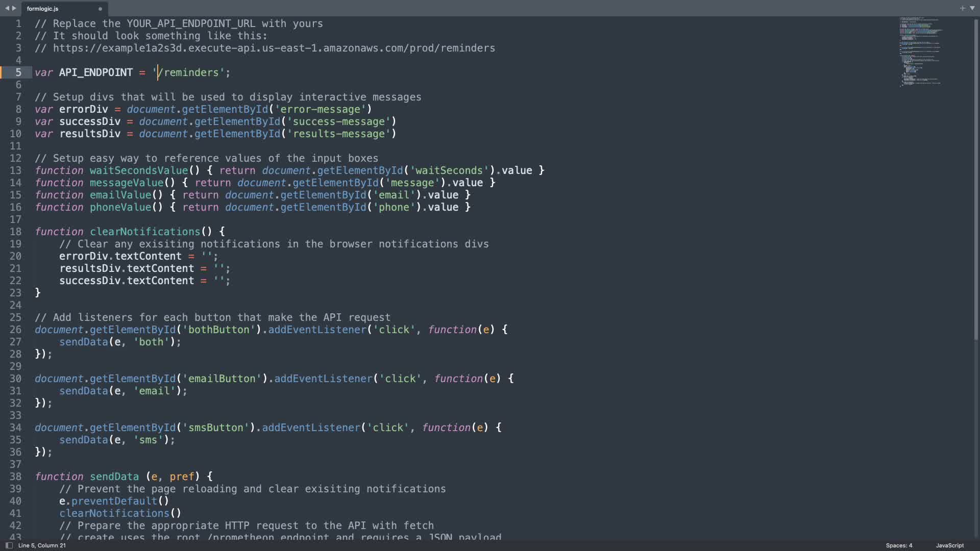This screenshot has width=980, height=551.
Task: Open the tab list dropdown arrow
Action: 972,8
